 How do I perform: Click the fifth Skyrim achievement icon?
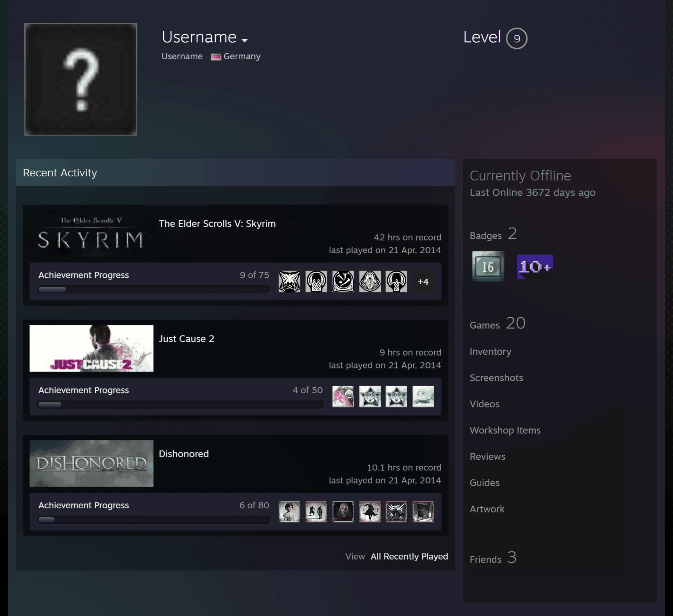pos(396,281)
